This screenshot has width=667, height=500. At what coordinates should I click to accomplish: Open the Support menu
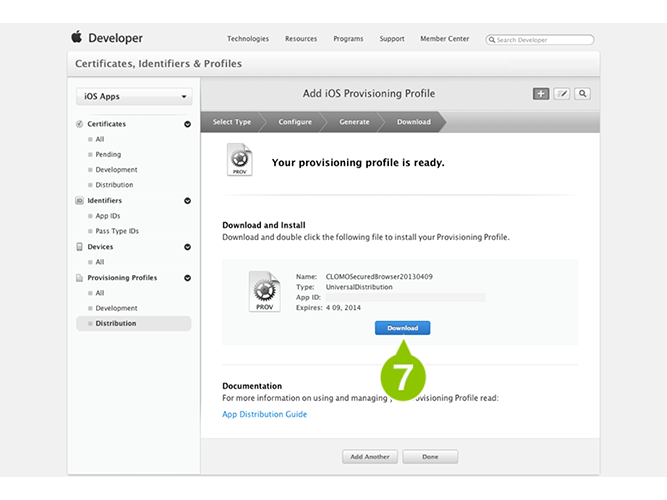point(392,39)
